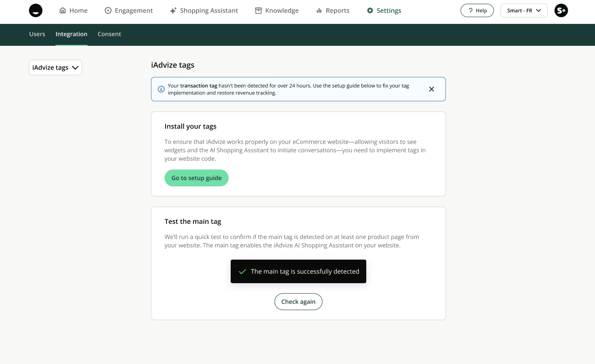The height and width of the screenshot is (364, 595).
Task: Click the Settings gear icon
Action: click(x=370, y=11)
